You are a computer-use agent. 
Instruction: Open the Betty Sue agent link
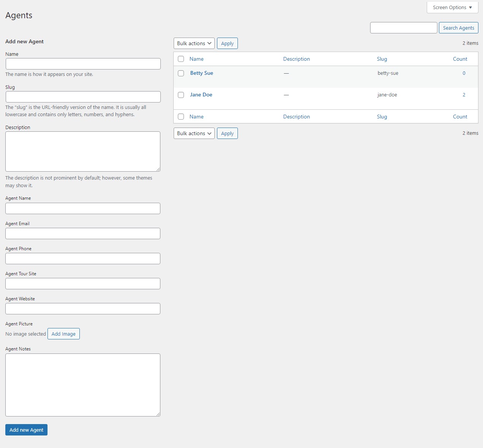pos(201,73)
